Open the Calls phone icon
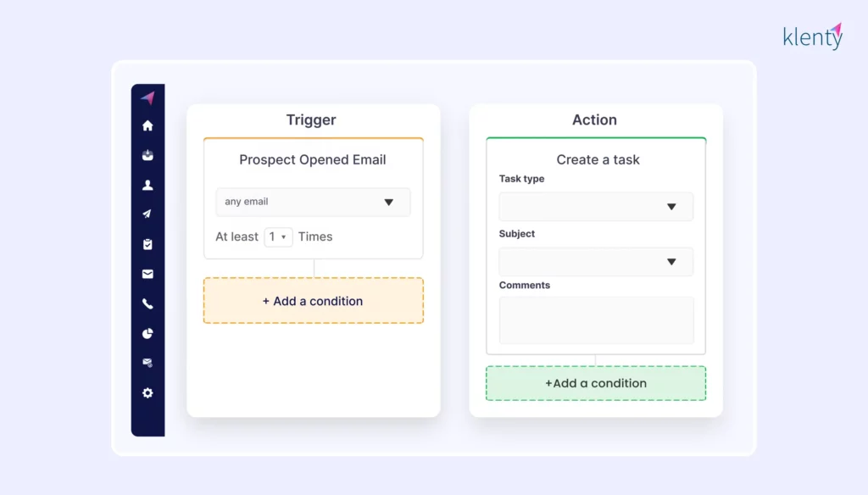 point(147,303)
